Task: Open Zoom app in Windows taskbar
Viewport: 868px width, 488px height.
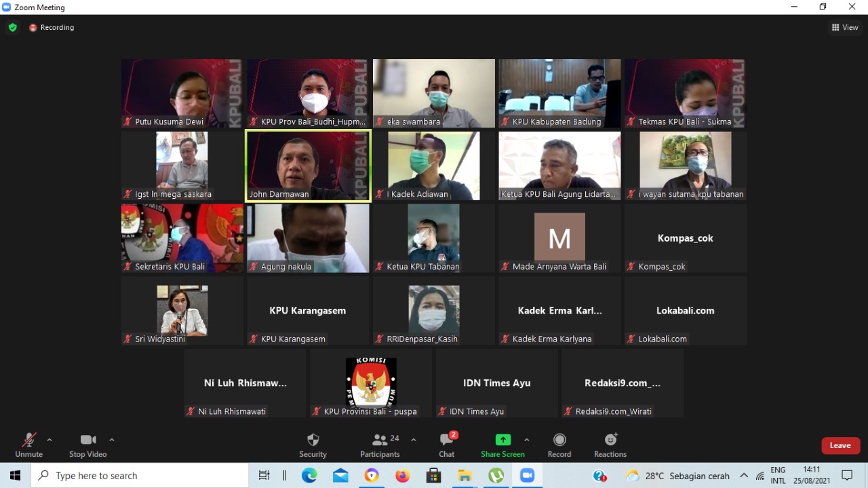Action: [x=527, y=476]
